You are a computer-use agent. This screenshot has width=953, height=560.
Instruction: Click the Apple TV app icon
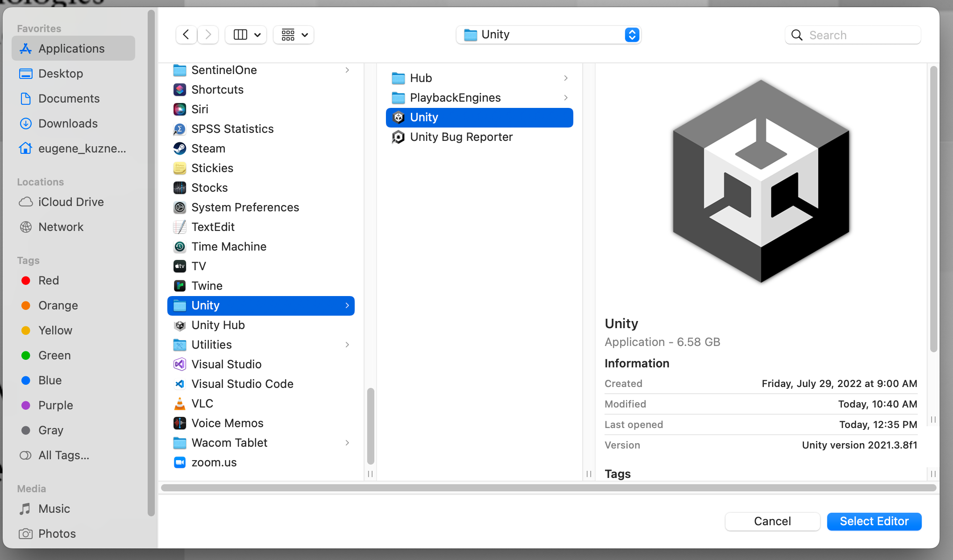[x=180, y=266]
